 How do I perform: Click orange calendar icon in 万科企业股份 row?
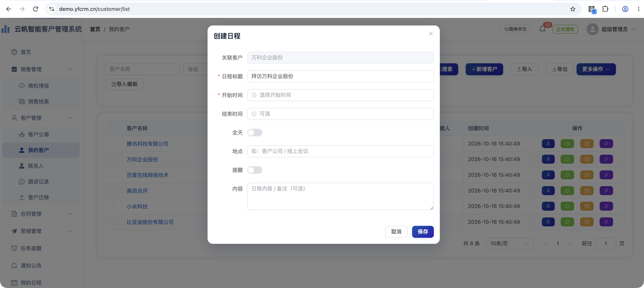587,159
